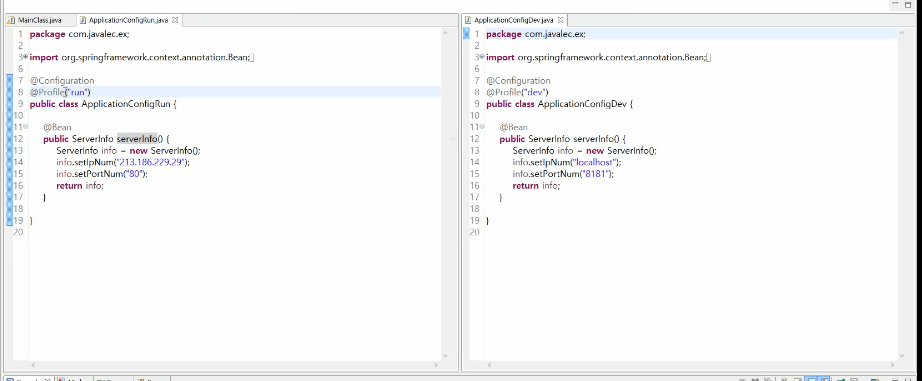Click the Java file icon on ApplicationConfigRun.java tab
Screen dimensions: 922x381
(83, 20)
